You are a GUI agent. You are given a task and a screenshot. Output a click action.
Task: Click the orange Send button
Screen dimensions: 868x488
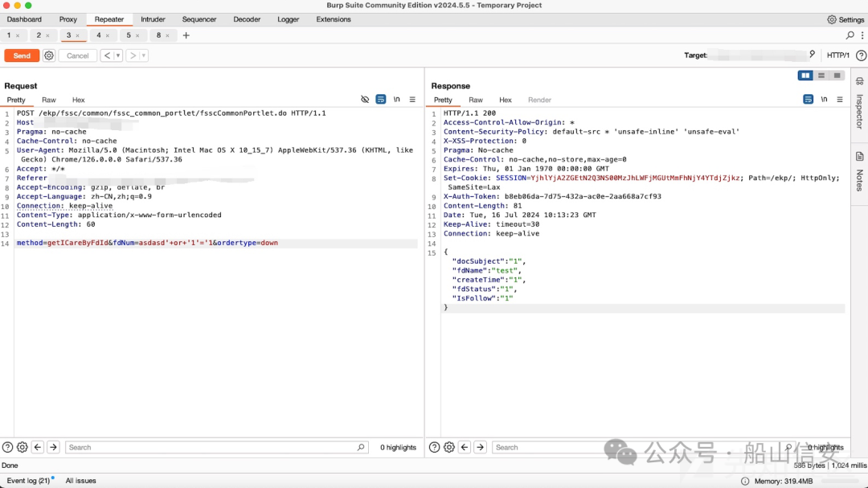[22, 55]
